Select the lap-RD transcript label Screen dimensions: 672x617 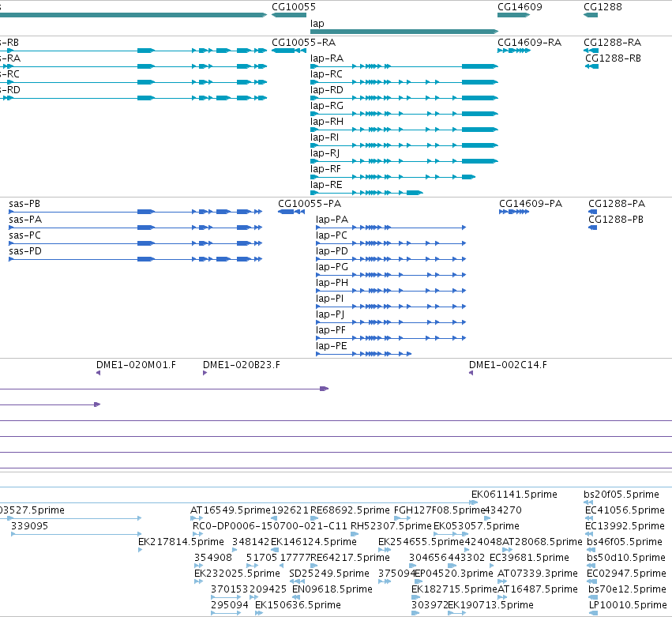[x=327, y=90]
